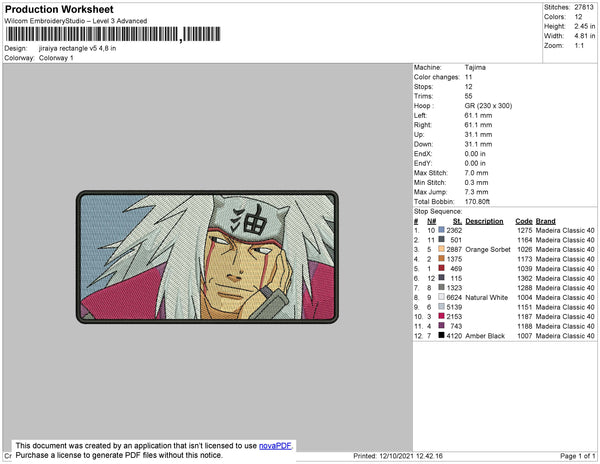Click the 'St.' column header

click(457, 221)
